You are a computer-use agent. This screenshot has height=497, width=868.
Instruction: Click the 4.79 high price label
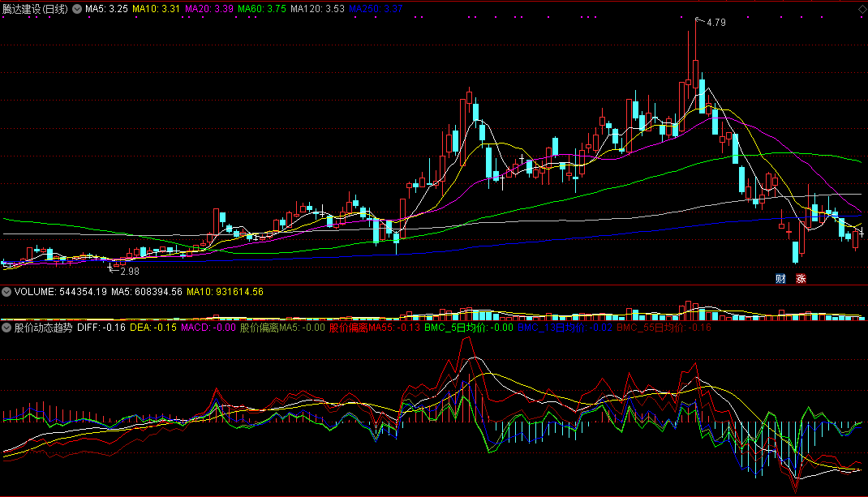[716, 23]
